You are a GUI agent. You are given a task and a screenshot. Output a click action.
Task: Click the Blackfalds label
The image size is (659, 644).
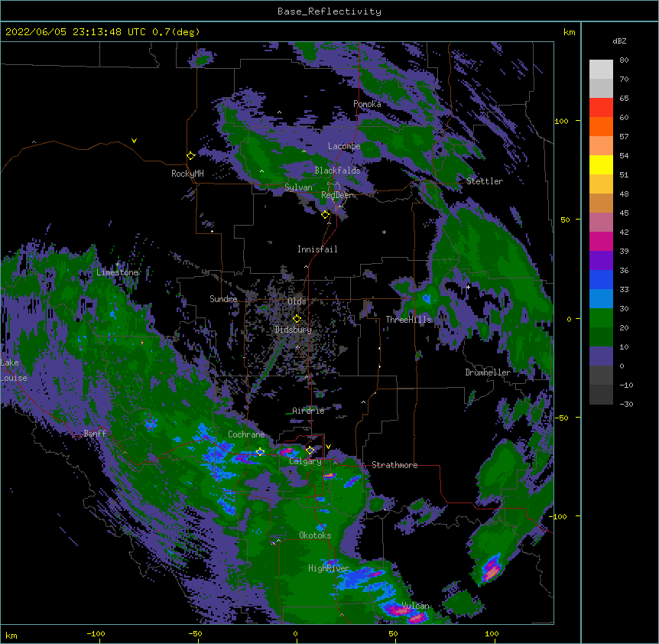point(337,171)
